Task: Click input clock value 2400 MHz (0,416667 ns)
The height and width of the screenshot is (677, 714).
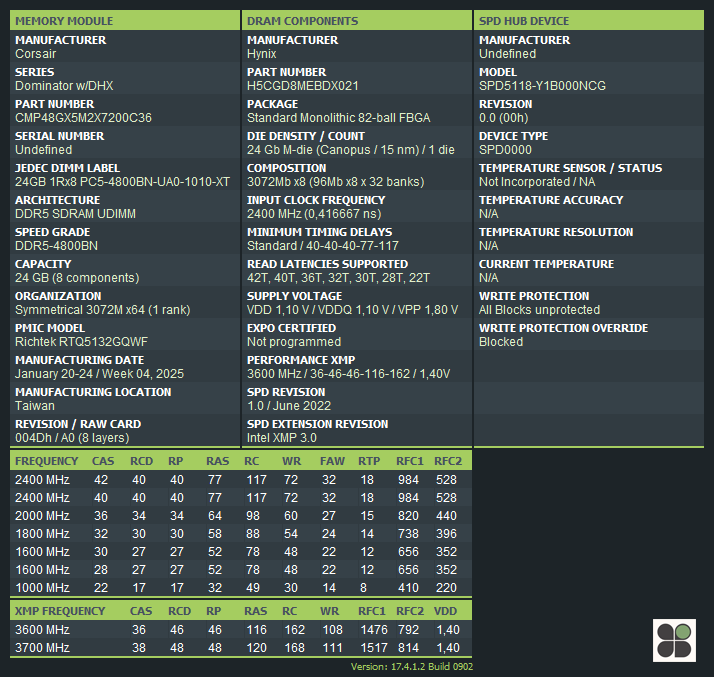Action: (314, 214)
